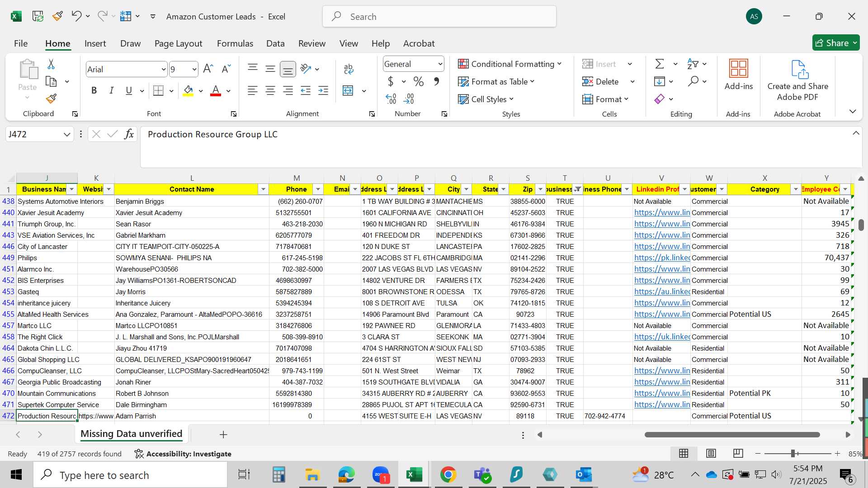The image size is (868, 488).
Task: Expand the Name Box dropdown arrow
Action: pyautogui.click(x=67, y=134)
